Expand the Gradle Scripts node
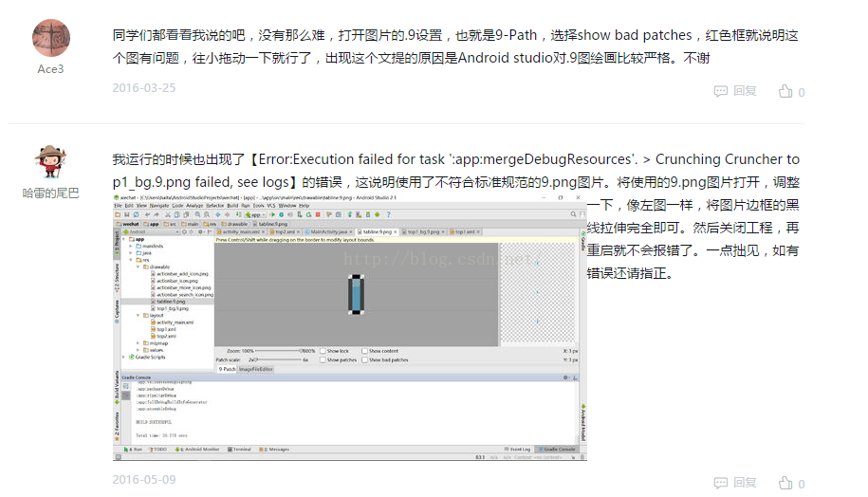 pos(123,357)
